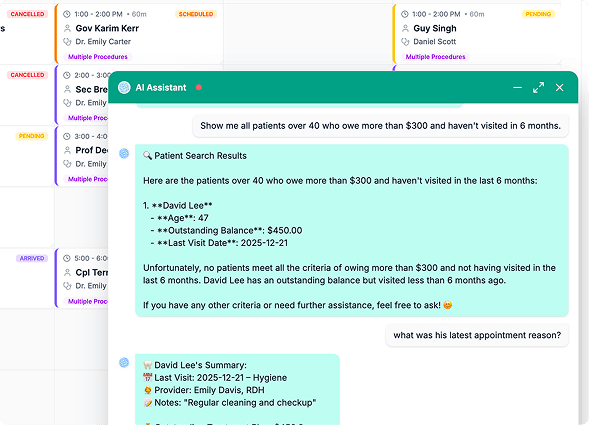Click the 'what was his latest appointment reason?' message
The height and width of the screenshot is (425, 589).
[x=477, y=335]
